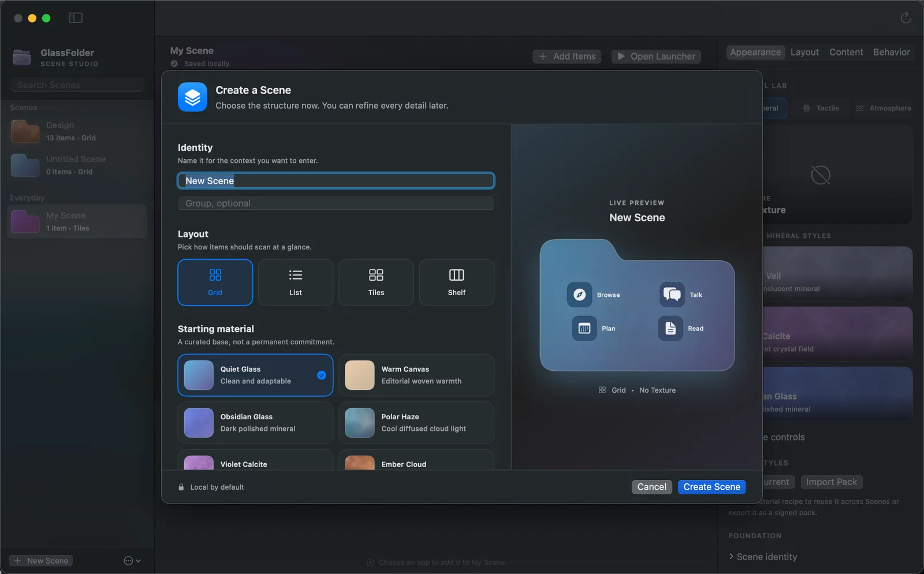Click the Untitled Scene folder icon
The image size is (924, 574).
pos(25,165)
